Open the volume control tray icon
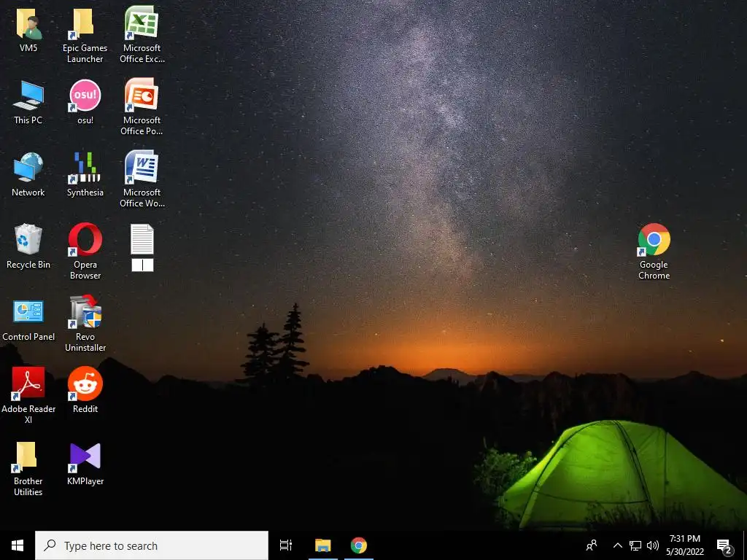Viewport: 747px width, 560px height. pos(653,545)
